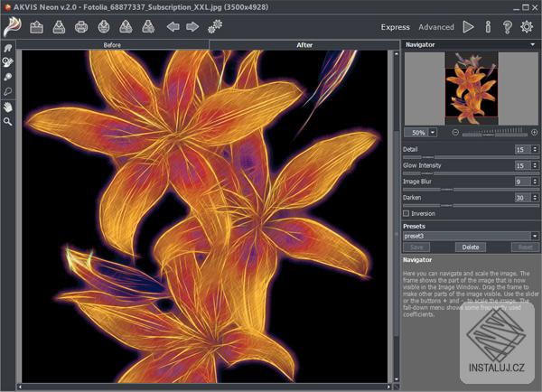Print the image
The height and width of the screenshot is (392, 542).
pos(81,27)
